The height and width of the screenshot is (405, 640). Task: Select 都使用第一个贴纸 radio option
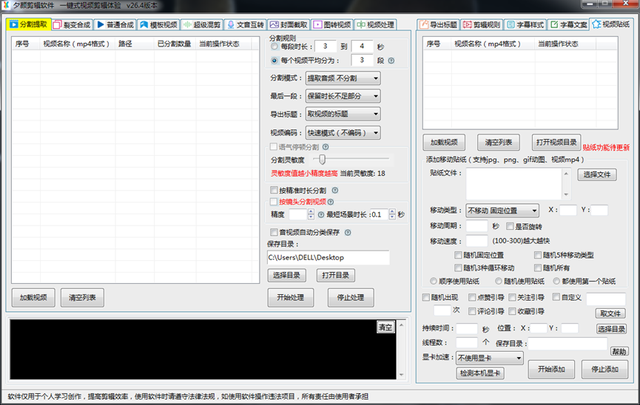coord(556,281)
